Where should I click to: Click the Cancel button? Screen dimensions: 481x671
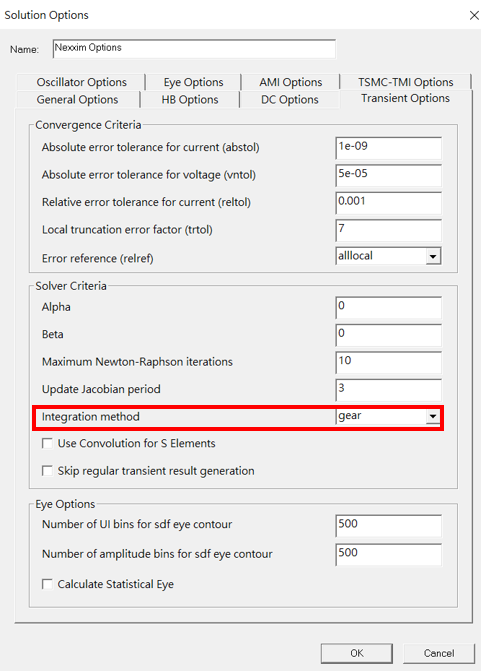439,653
